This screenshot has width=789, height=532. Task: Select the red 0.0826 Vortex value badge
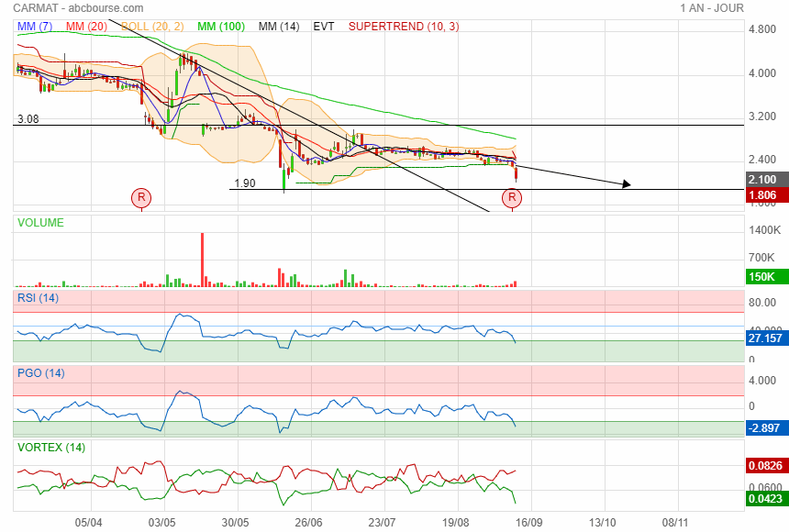(x=766, y=466)
